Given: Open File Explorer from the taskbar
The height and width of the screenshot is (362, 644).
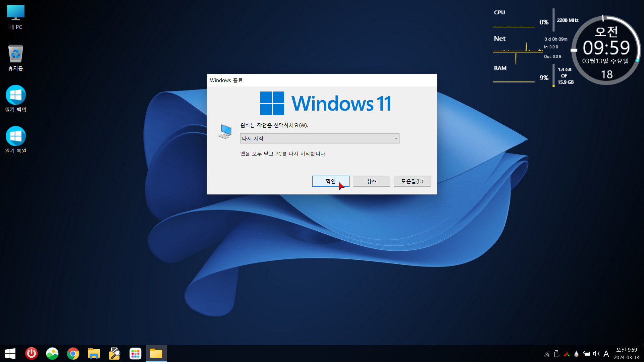Looking at the screenshot, I should point(94,354).
